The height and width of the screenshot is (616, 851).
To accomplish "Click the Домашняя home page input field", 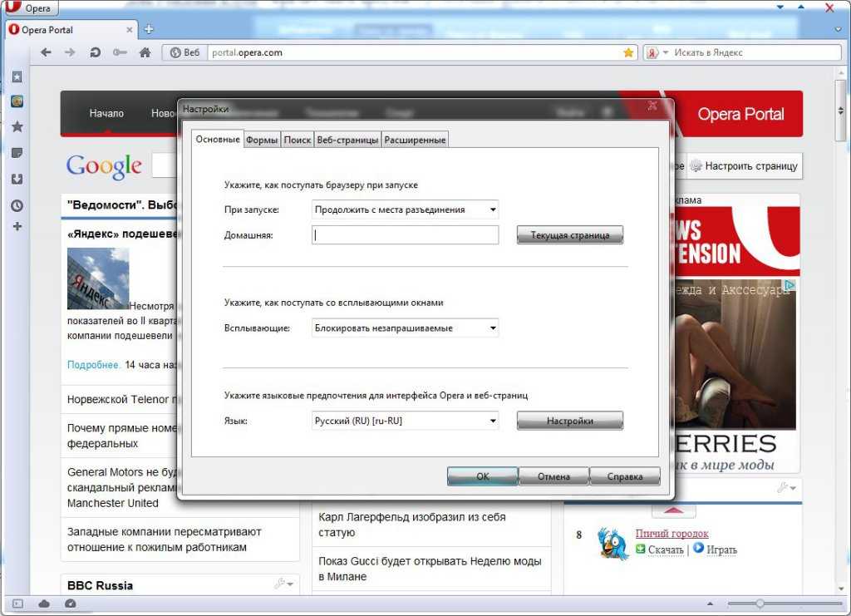I will point(405,235).
